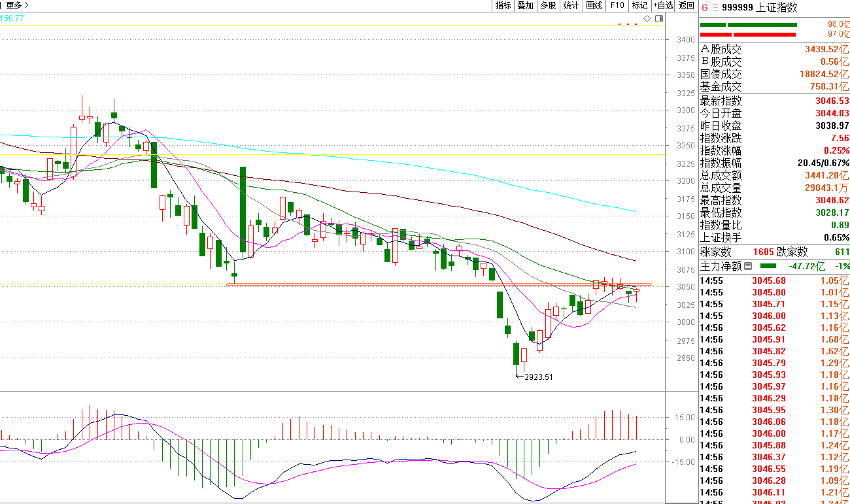Open the 更多 menu at top left

point(18,5)
